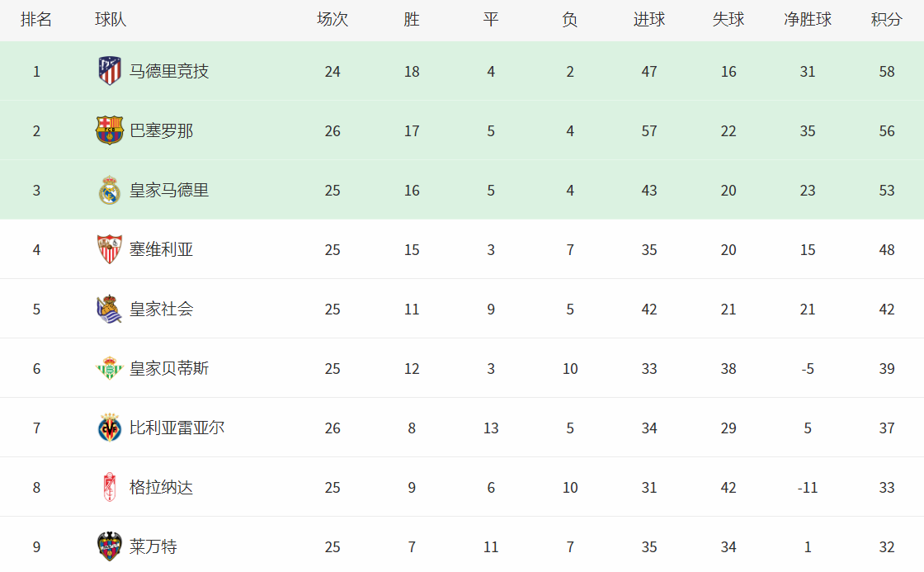Viewport: 924px width, 572px height.
Task: Click the 失球 column header
Action: tap(728, 20)
